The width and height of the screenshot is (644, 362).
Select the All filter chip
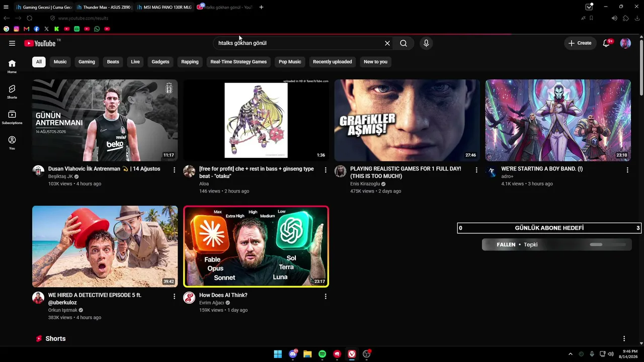pyautogui.click(x=39, y=62)
